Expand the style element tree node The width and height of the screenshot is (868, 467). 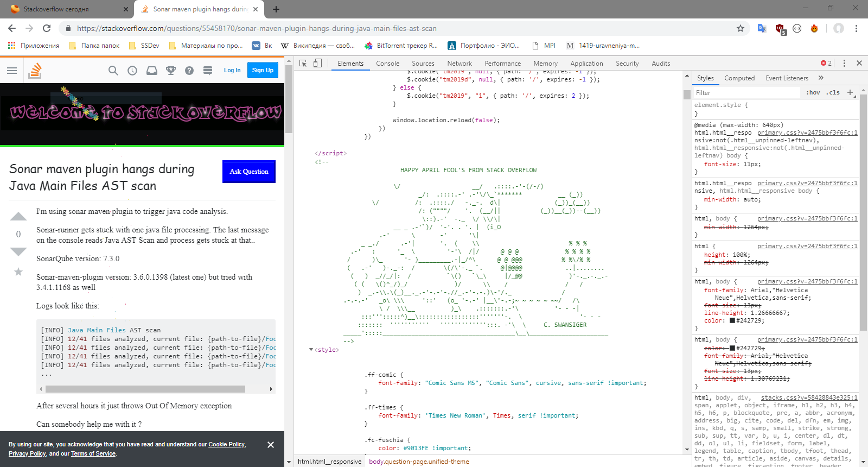311,350
